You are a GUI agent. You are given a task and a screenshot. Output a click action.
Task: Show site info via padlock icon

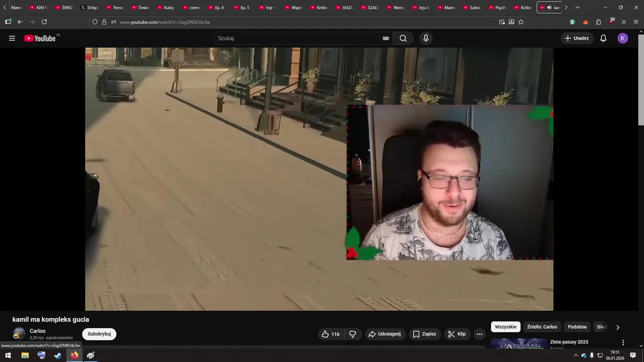pos(104,22)
